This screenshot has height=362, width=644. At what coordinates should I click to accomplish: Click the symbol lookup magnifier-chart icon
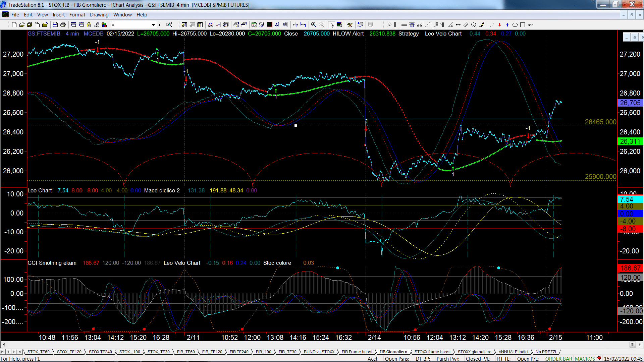[169, 24]
